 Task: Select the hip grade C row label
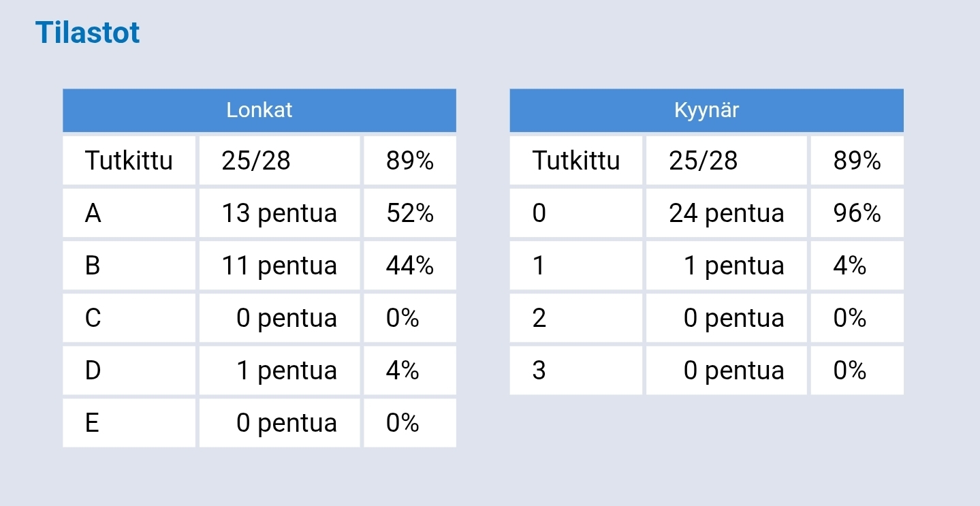coord(129,318)
